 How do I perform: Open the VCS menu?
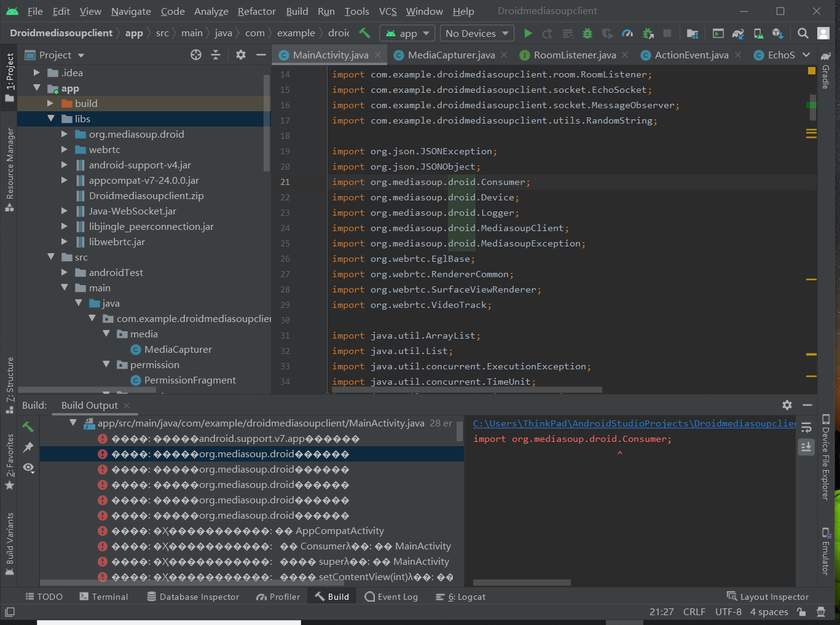(x=388, y=11)
